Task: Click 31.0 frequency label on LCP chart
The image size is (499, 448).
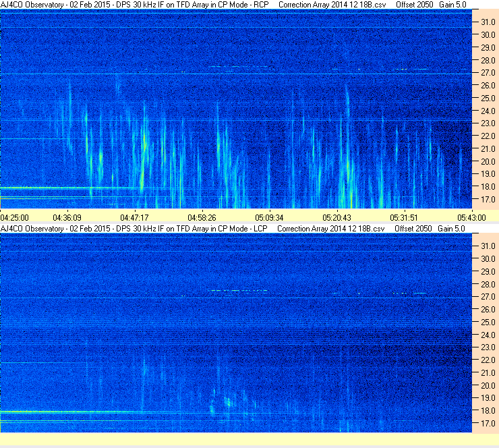Action: pos(488,246)
